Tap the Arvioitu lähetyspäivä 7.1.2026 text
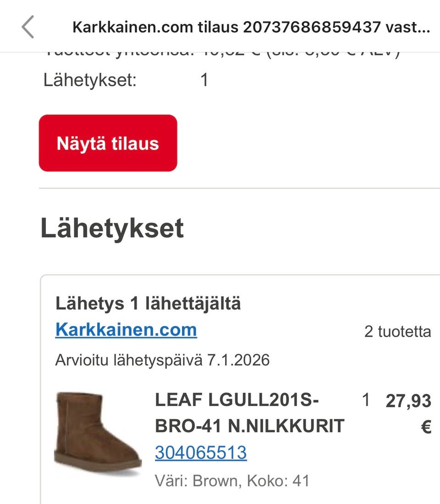 pos(162,360)
